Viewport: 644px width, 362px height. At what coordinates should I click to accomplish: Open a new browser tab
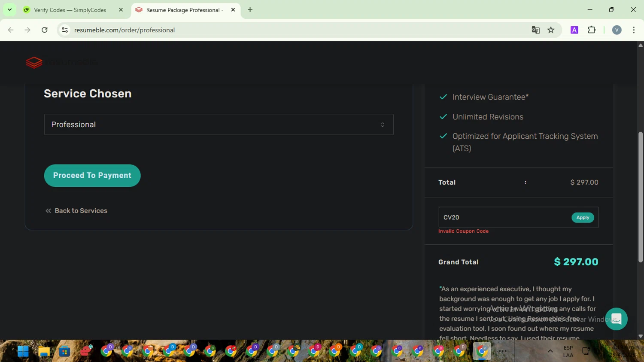(250, 9)
